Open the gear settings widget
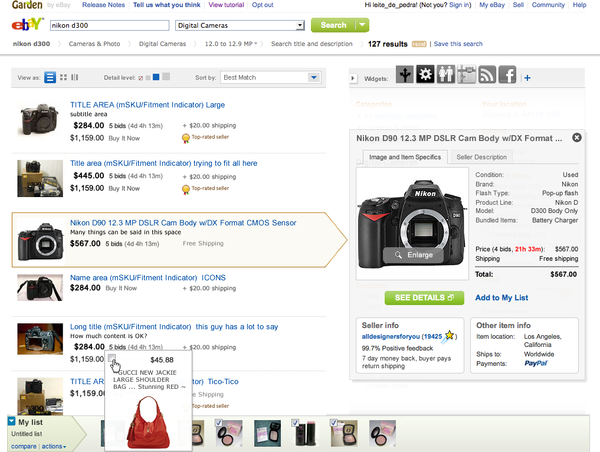The height and width of the screenshot is (452, 600). (x=425, y=74)
